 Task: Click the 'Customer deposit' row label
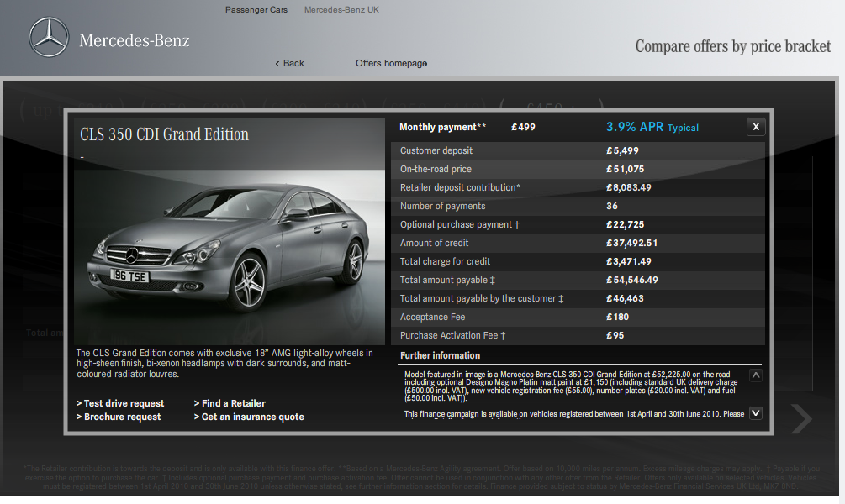(x=436, y=150)
